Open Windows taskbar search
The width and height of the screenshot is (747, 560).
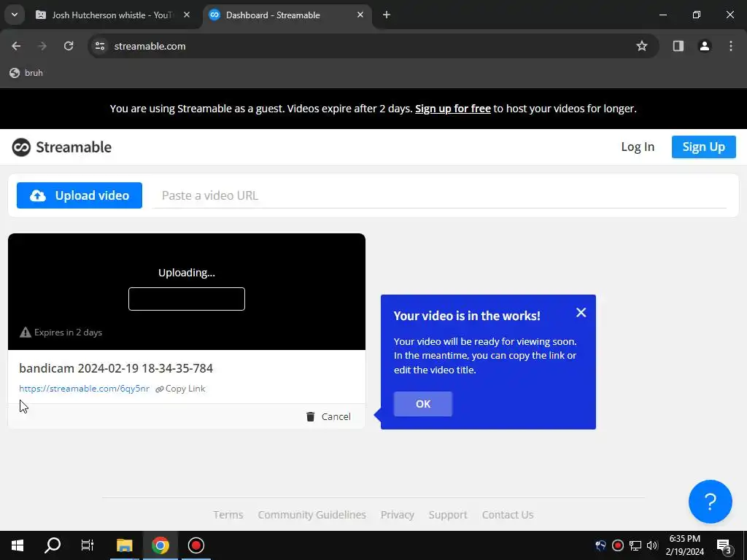tap(53, 545)
